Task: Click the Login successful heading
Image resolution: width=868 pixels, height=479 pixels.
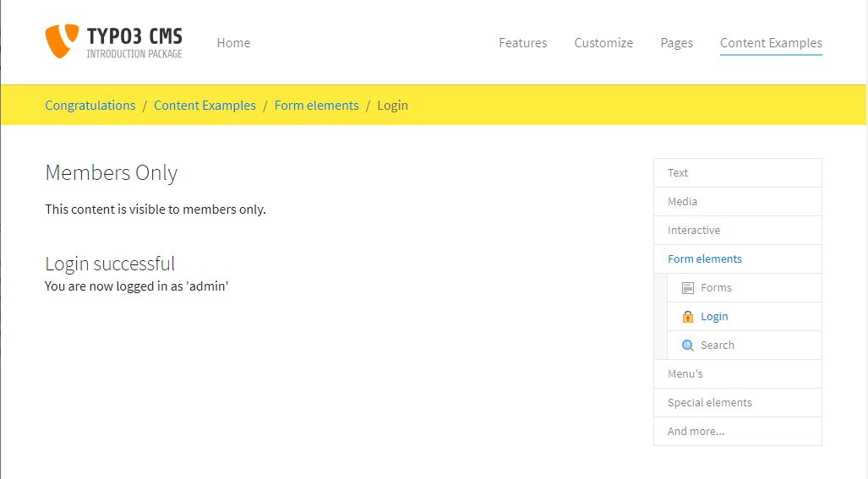Action: 110,264
